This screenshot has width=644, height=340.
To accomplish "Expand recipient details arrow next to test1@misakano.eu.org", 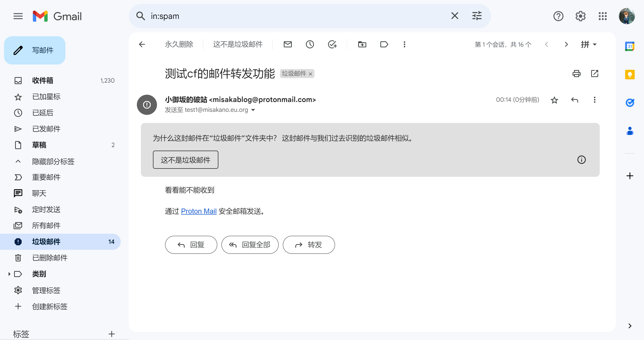I will point(253,110).
